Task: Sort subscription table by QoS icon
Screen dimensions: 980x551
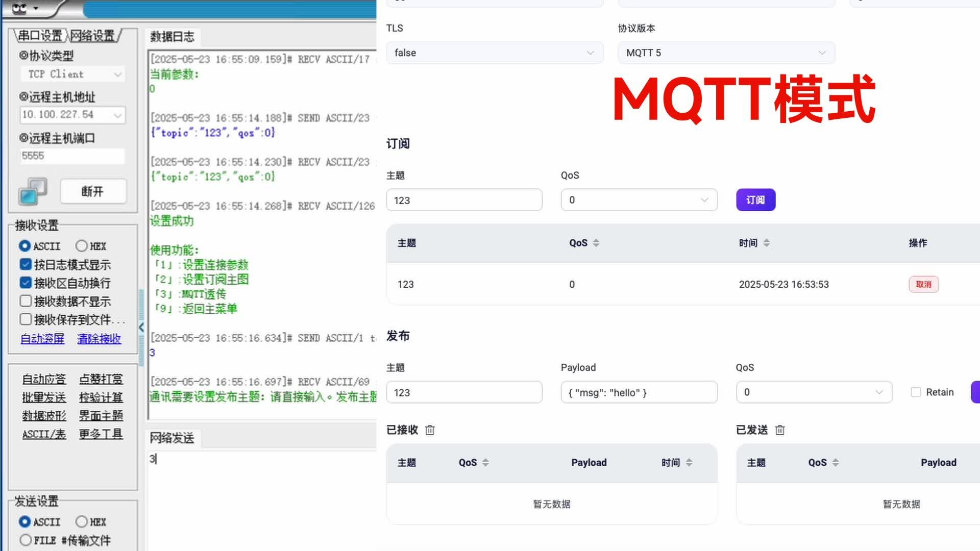Action: (595, 243)
